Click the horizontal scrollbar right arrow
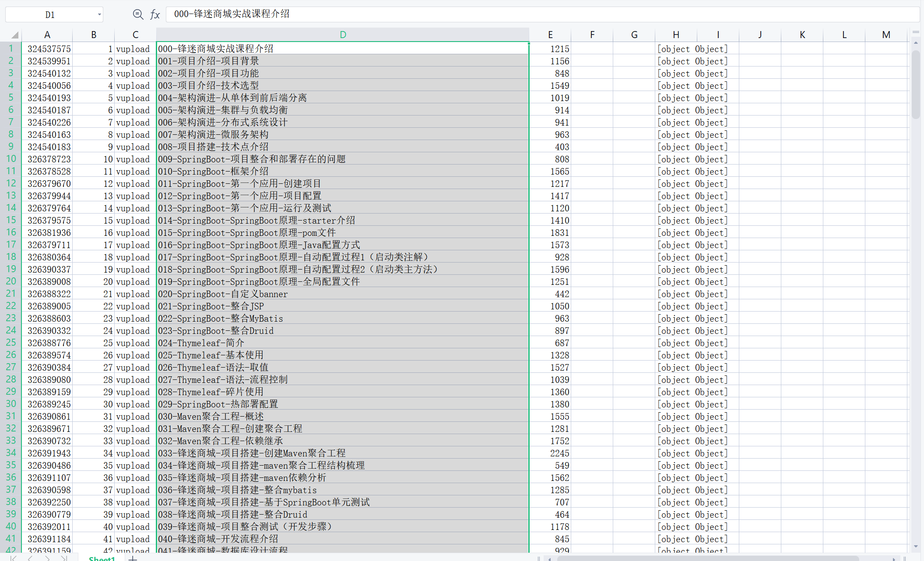Image resolution: width=924 pixels, height=561 pixels. coord(894,559)
